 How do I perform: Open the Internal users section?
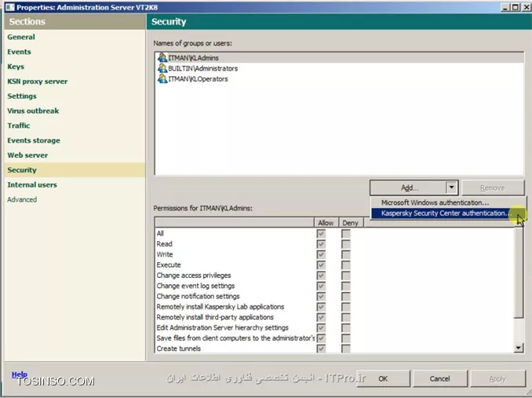click(x=32, y=185)
